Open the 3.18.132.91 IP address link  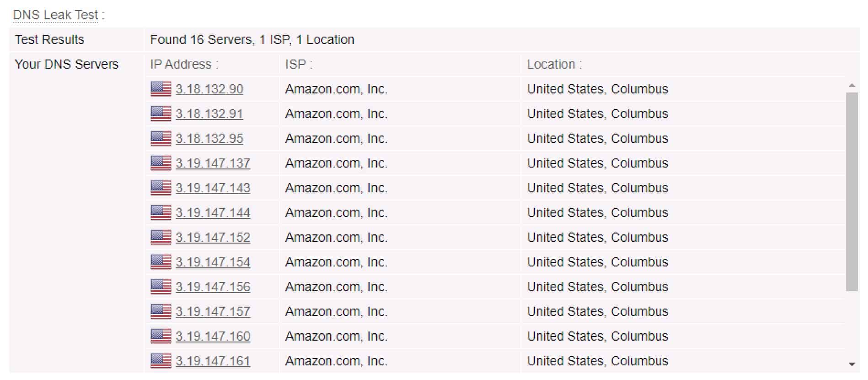coord(209,114)
